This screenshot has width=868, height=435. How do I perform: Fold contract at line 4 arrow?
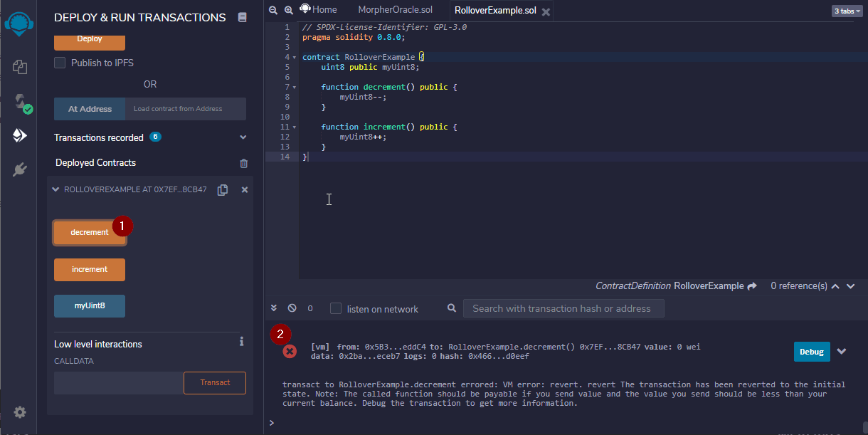pos(294,57)
